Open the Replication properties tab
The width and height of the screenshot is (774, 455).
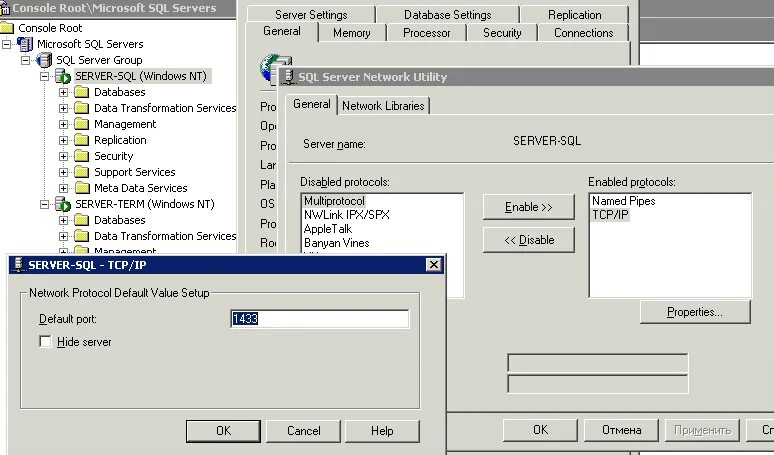pos(574,15)
